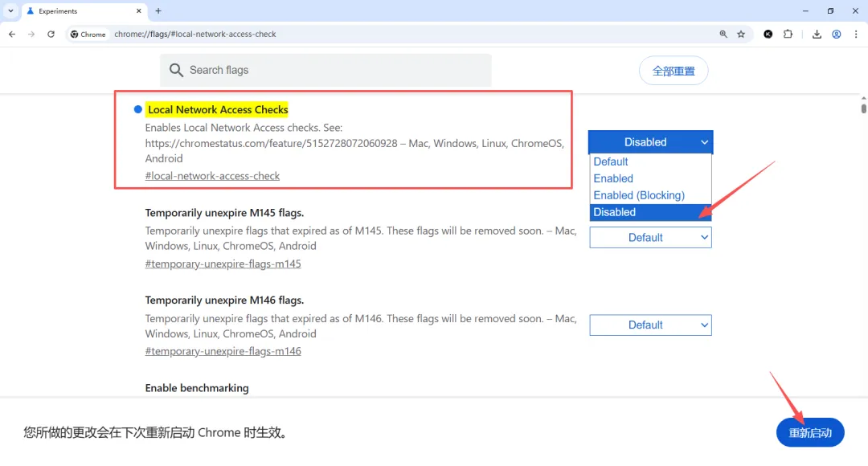Expand the Local Network Access Checks dropdown

coord(650,142)
